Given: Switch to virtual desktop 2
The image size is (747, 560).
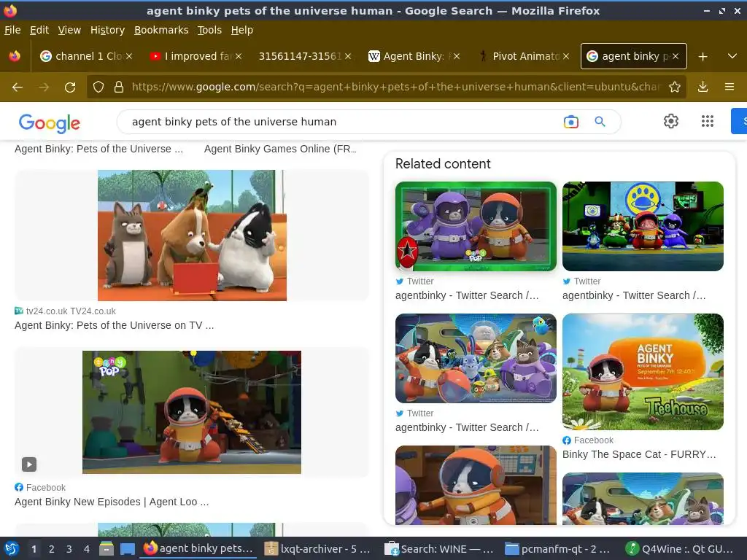Looking at the screenshot, I should 52,549.
